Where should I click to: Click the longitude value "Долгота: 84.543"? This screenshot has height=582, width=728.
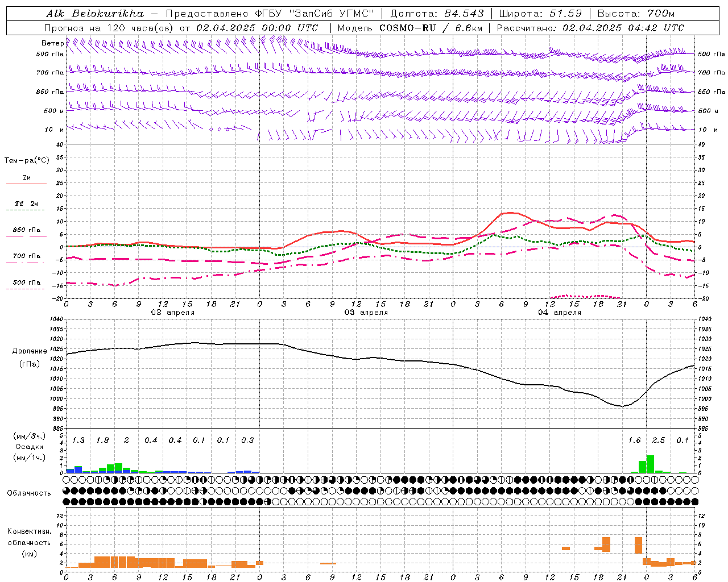[437, 14]
